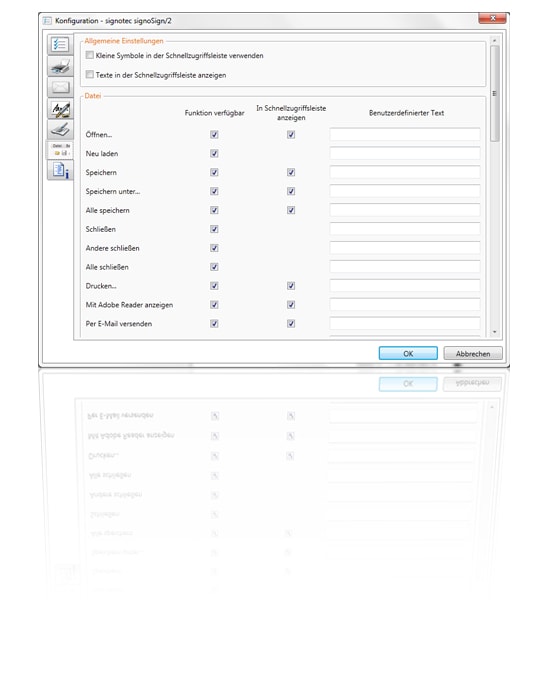Viewport: 551px width, 699px height.
Task: Open the envelope e-mail settings tab
Action: pos(60,87)
